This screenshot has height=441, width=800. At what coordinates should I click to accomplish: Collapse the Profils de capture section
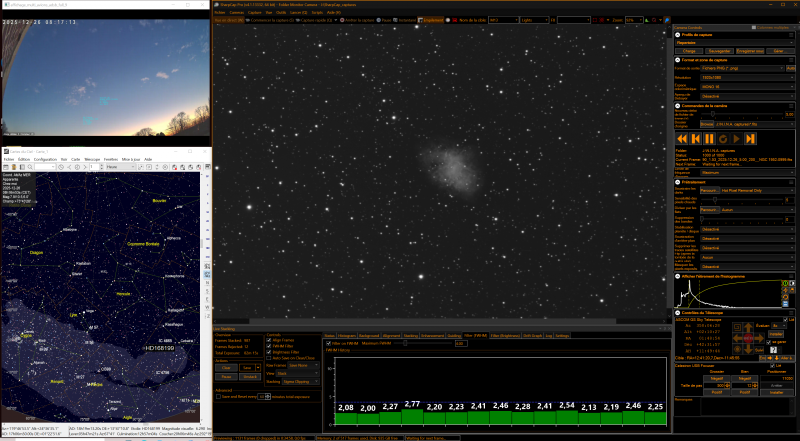pyautogui.click(x=678, y=35)
